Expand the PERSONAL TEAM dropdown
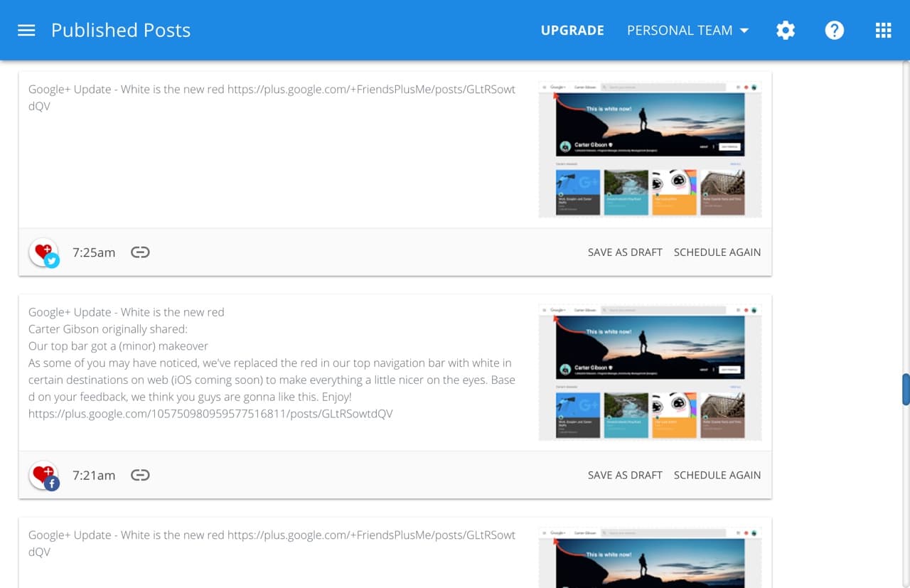Image resolution: width=910 pixels, height=588 pixels. 687,31
